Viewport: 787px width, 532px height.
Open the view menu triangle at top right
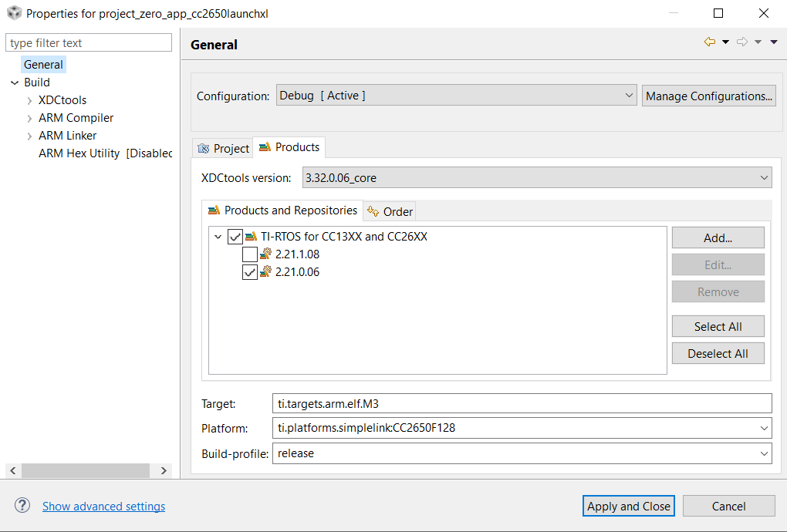(x=774, y=42)
